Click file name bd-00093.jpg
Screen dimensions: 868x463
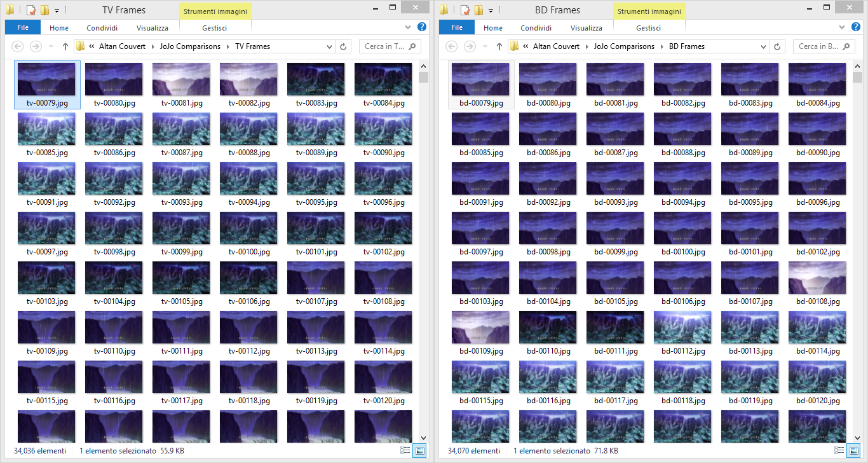[615, 202]
